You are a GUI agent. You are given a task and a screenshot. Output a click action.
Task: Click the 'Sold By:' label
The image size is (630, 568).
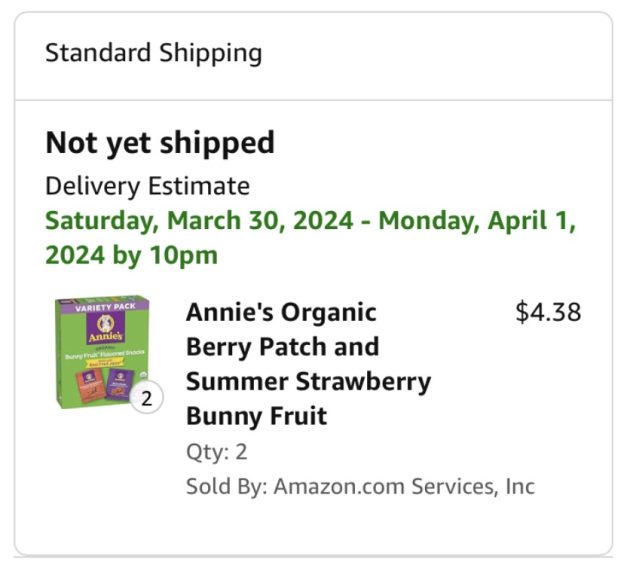[x=226, y=487]
